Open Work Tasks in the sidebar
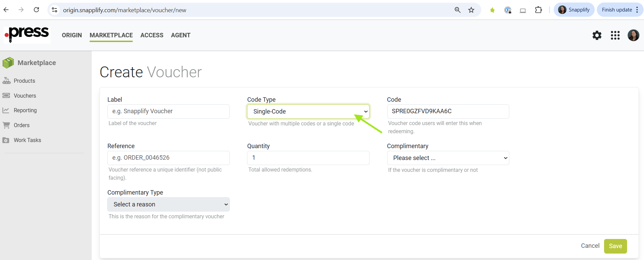The image size is (644, 260). pos(27,140)
